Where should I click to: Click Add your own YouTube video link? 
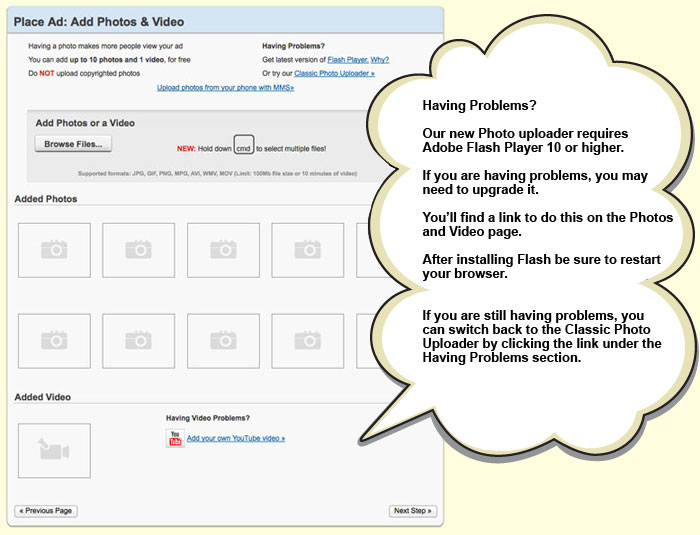(236, 438)
